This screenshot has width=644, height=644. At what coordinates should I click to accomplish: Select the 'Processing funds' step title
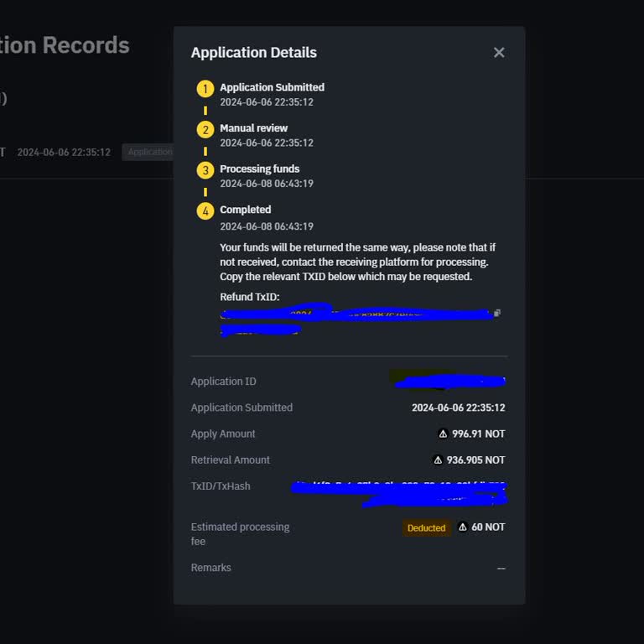click(260, 169)
